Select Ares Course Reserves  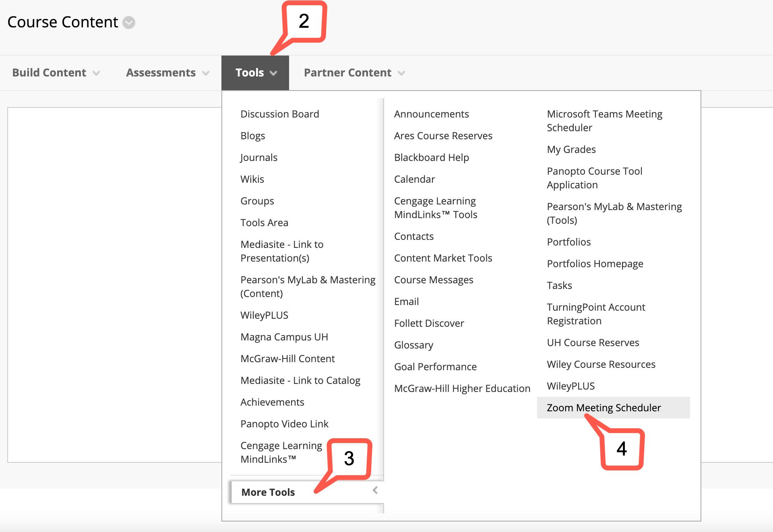(443, 136)
